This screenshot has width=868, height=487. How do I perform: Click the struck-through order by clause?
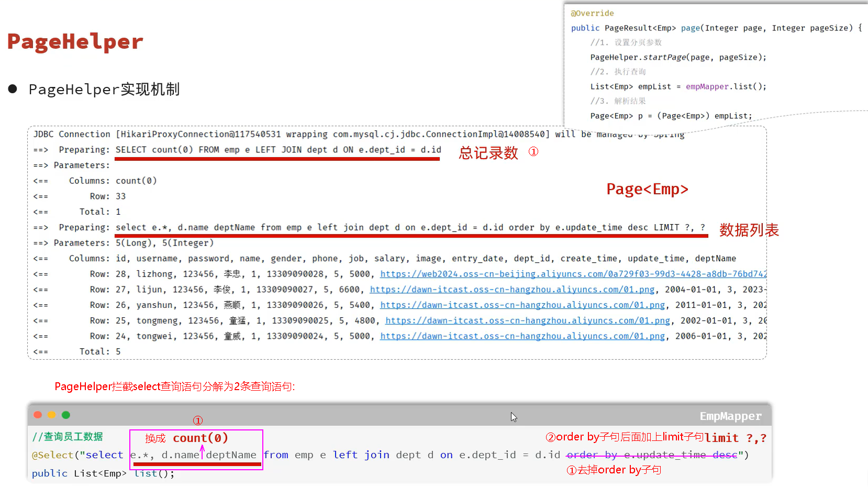coord(652,455)
